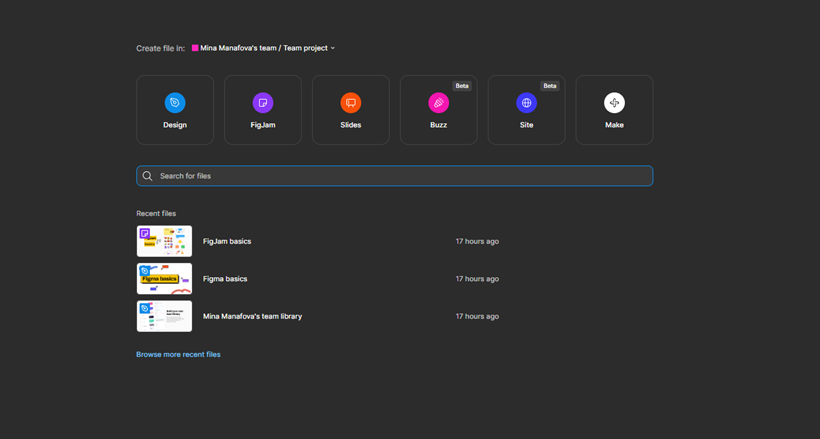Viewport: 820px width, 439px height.
Task: Open the Mina Manafova's team location selector
Action: [264, 48]
